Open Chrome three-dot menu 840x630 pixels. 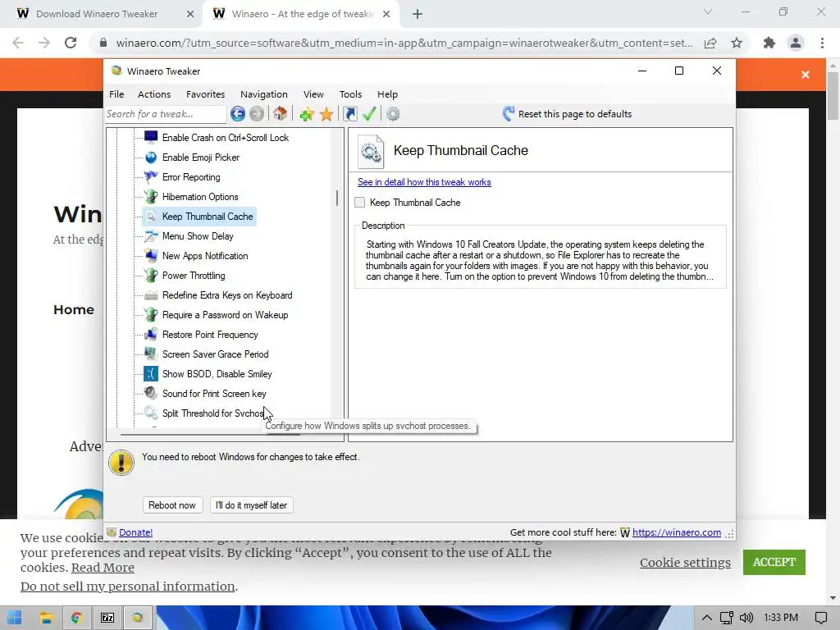pos(822,43)
